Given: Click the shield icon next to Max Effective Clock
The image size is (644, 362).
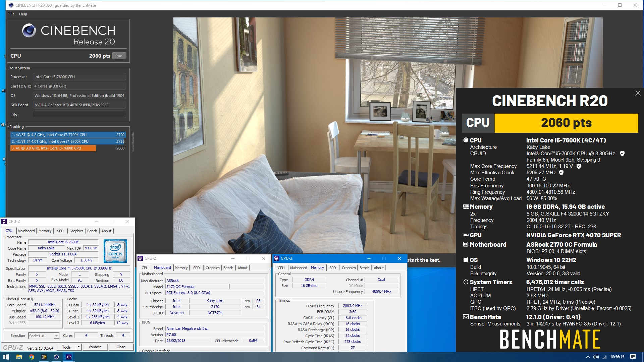Looking at the screenshot, I should coord(561,173).
